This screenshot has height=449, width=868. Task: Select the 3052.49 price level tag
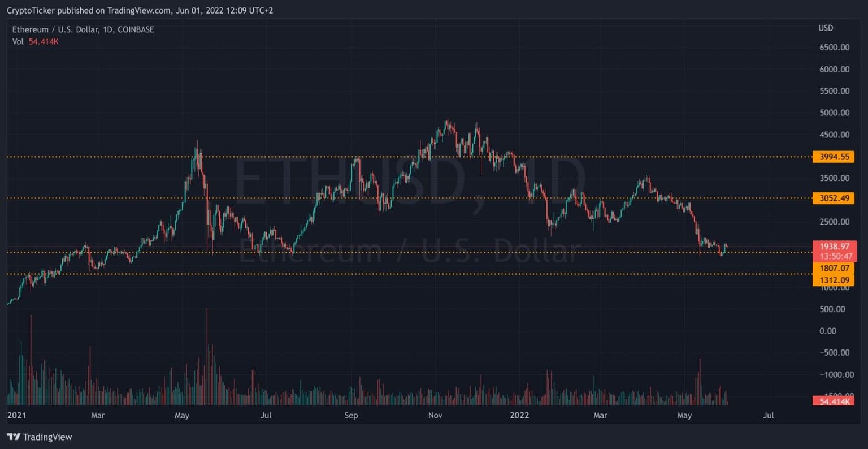point(834,198)
